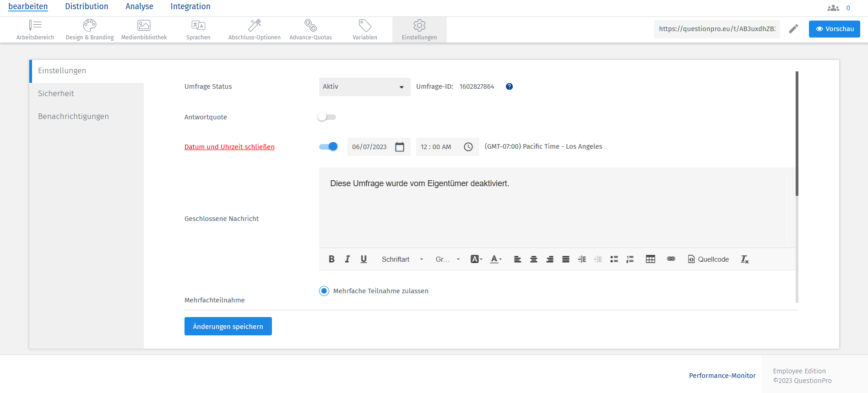This screenshot has width=868, height=393.
Task: Click the settings panel vertical scrollbar
Action: pos(797,133)
